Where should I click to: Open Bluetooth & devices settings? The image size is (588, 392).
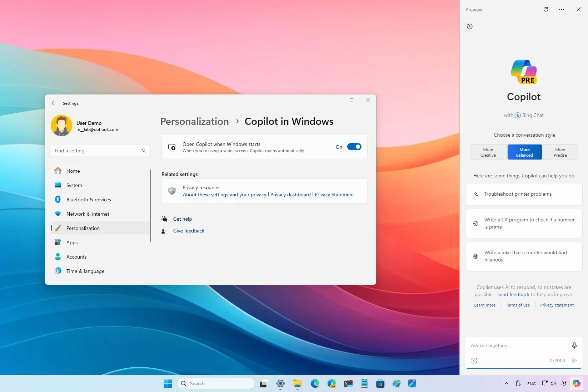pyautogui.click(x=88, y=200)
